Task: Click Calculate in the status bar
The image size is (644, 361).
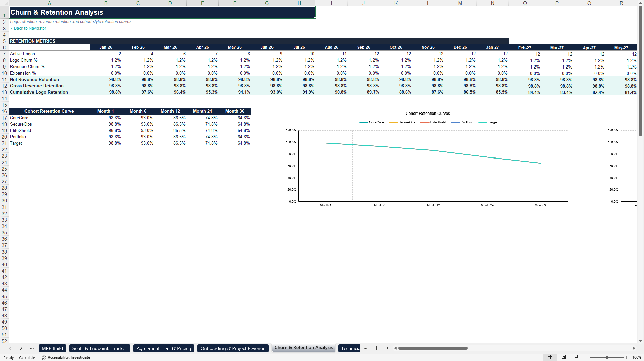Action: point(27,358)
